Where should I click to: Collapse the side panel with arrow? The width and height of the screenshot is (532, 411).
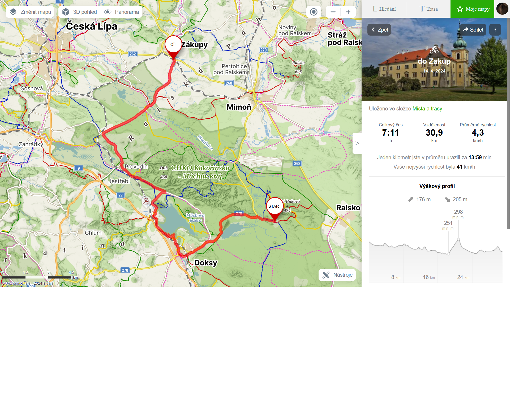tap(357, 143)
